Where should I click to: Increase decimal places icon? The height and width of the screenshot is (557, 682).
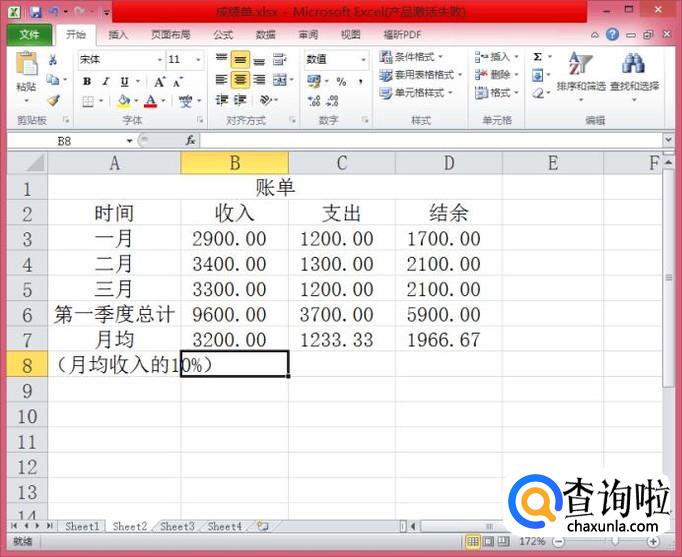(314, 101)
